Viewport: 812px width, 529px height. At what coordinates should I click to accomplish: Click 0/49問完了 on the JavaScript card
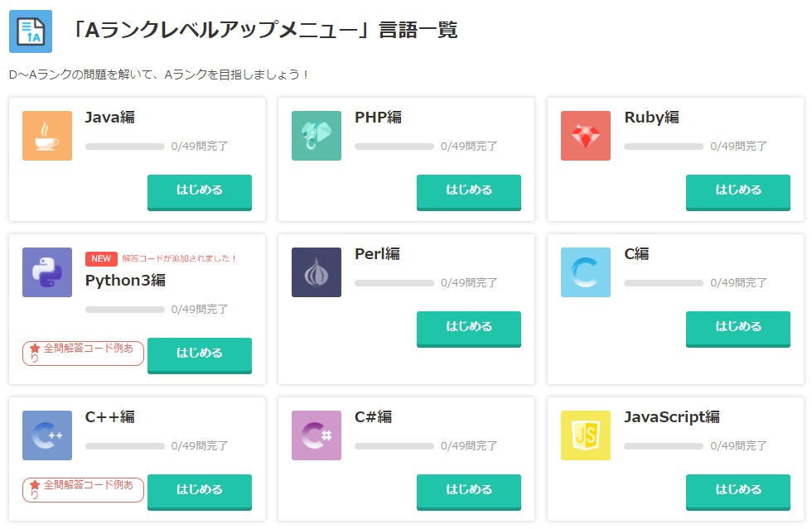(738, 446)
